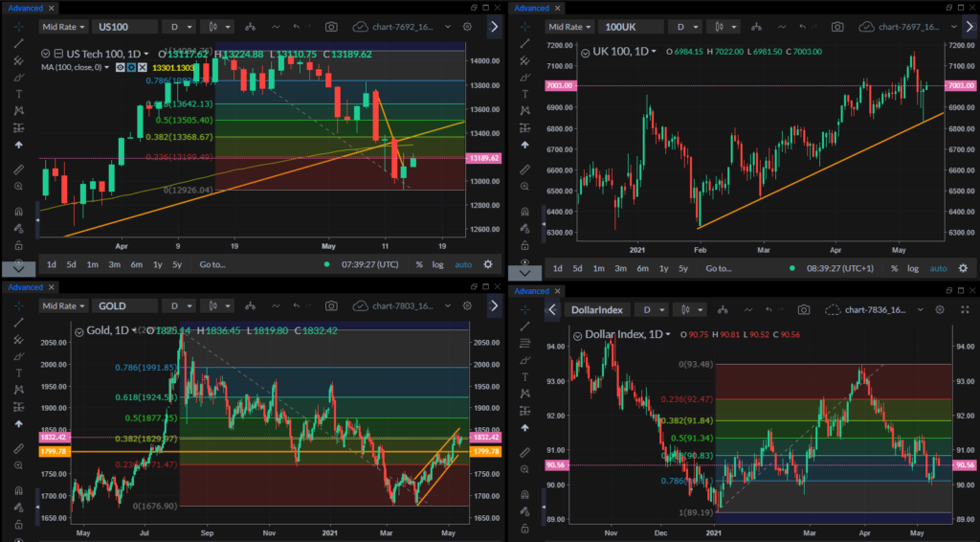Collapse the Dollar Index legend arrow

577,336
